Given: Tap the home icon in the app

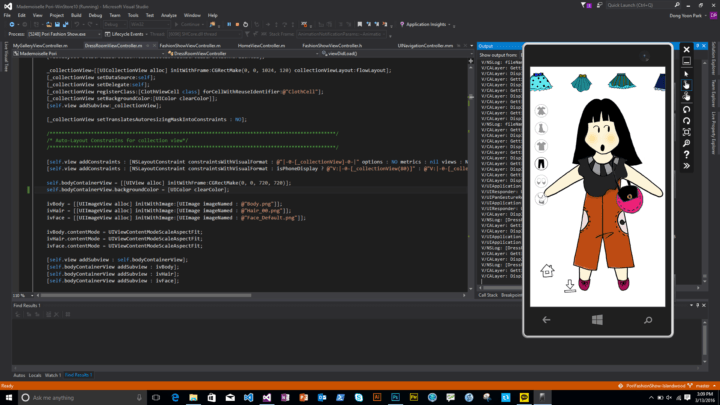Looking at the screenshot, I should [547, 270].
